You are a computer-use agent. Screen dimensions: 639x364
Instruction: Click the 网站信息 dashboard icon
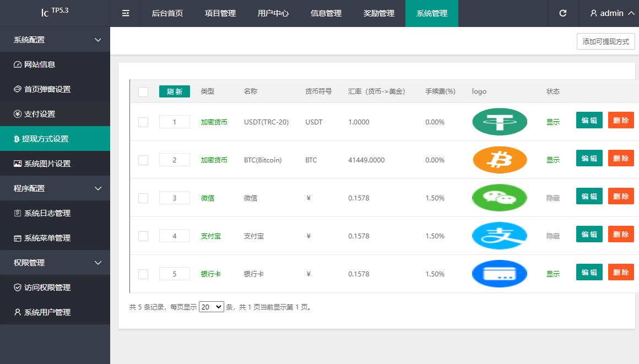(x=18, y=64)
